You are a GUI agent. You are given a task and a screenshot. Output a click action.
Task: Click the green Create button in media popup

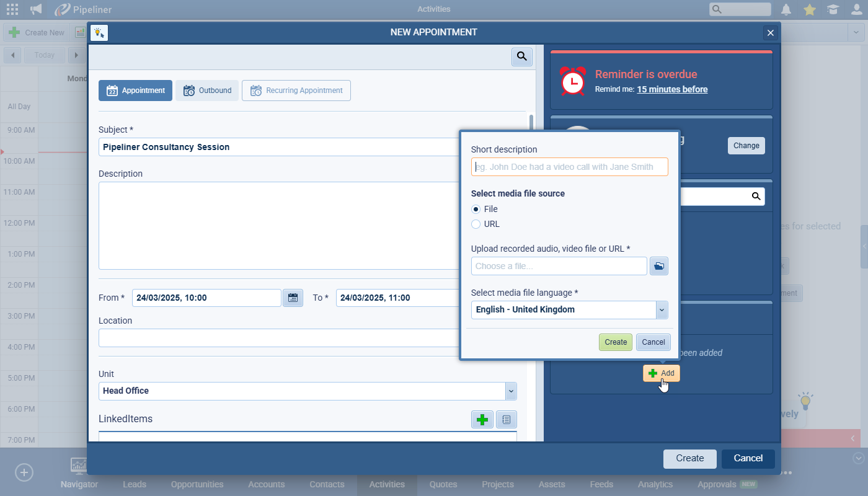(x=615, y=342)
